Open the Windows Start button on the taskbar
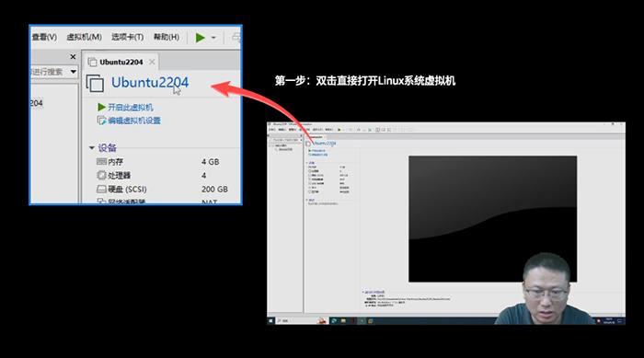 (x=270, y=320)
